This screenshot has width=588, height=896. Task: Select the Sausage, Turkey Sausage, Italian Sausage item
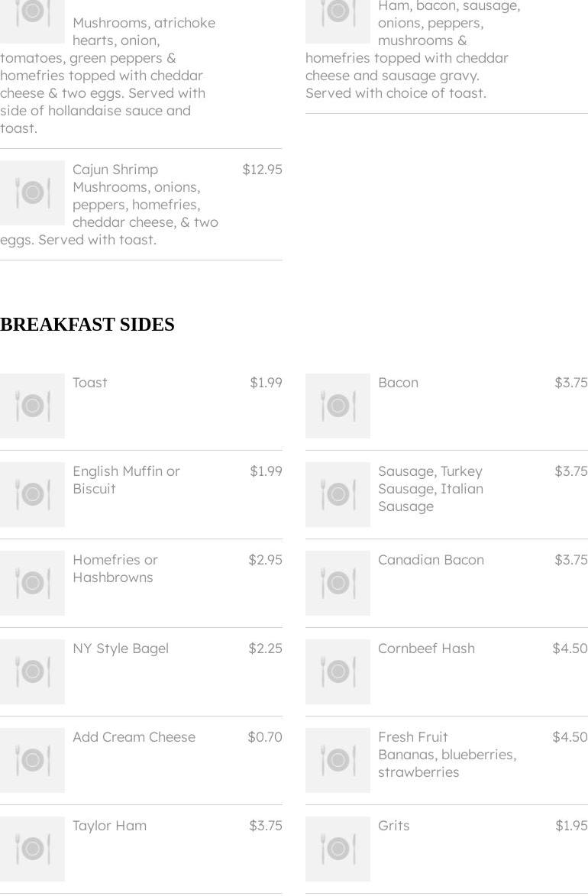[x=447, y=494]
